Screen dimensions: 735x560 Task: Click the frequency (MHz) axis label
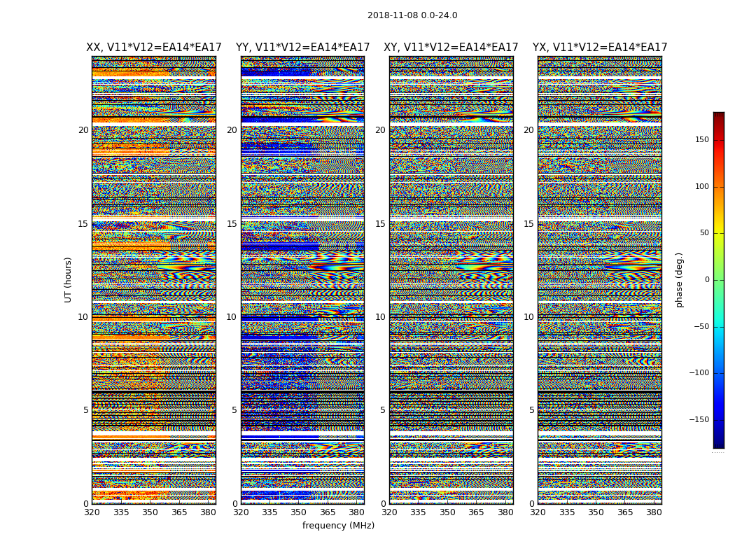338,525
